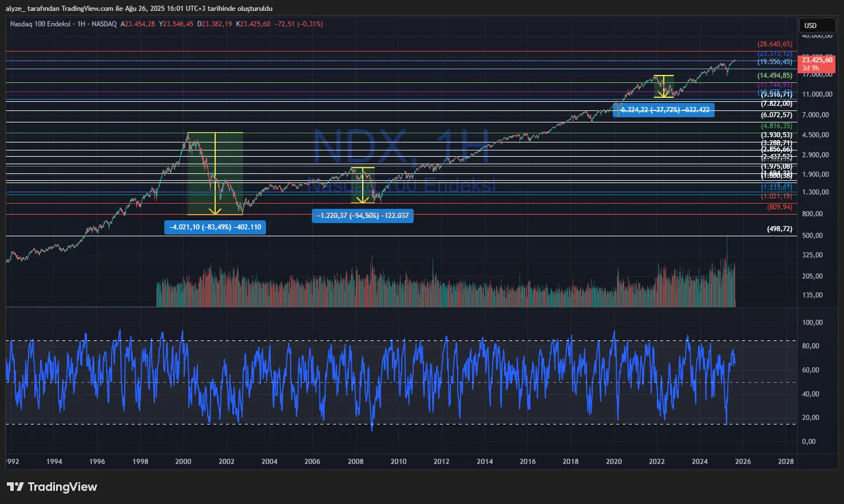Click the year 2022 on the time axis
Screen dimensions: 844x504
(657, 462)
